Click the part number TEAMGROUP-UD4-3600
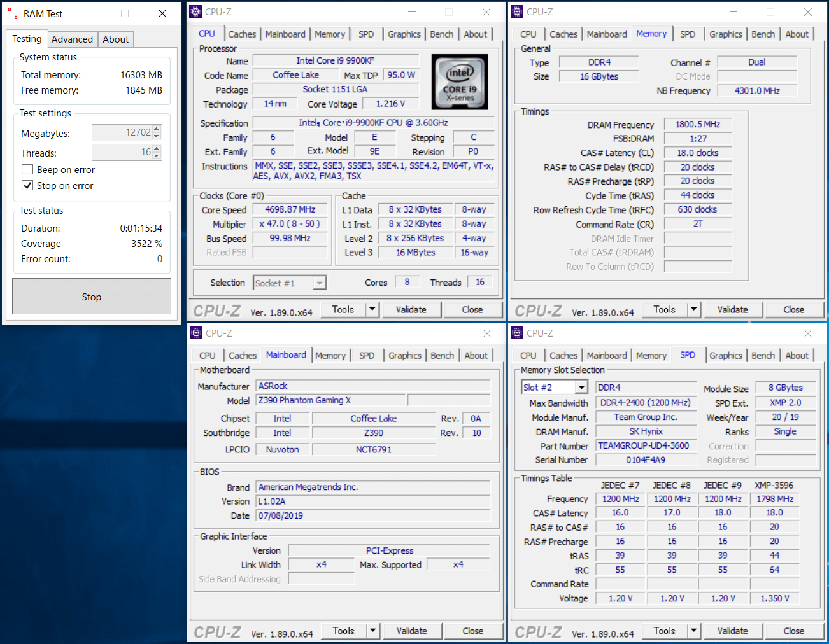Viewport: 829px width, 644px height. pos(646,446)
